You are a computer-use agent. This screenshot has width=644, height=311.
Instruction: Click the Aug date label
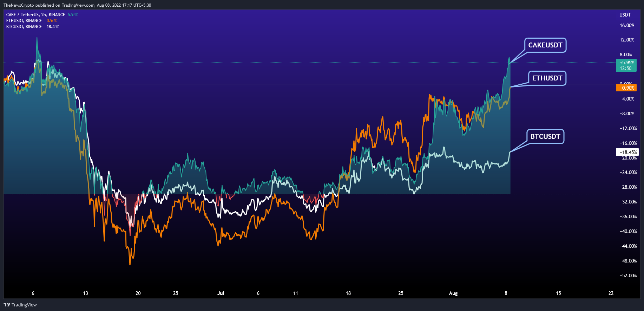point(453,293)
